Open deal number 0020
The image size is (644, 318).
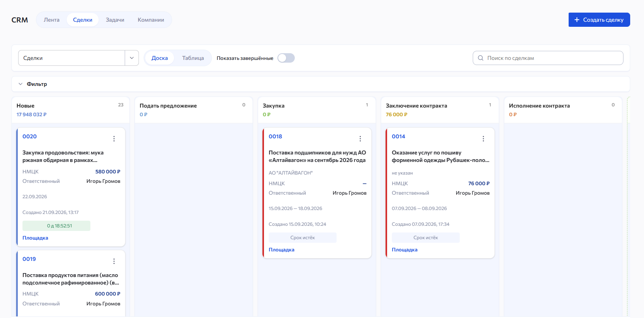tap(30, 136)
